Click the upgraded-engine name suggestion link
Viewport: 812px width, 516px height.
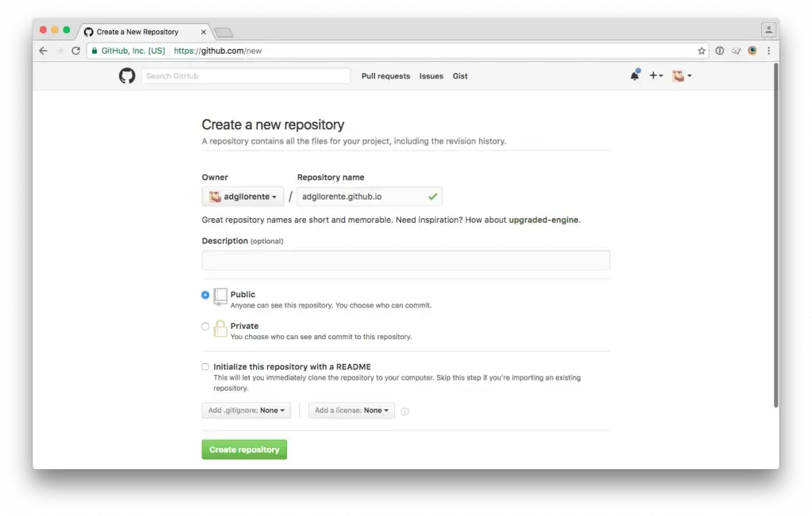543,220
